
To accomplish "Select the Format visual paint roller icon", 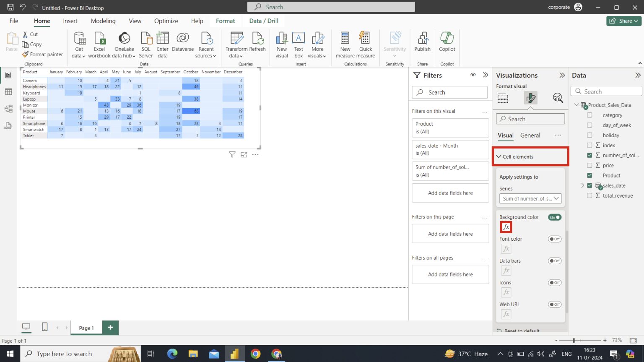I will [x=530, y=97].
